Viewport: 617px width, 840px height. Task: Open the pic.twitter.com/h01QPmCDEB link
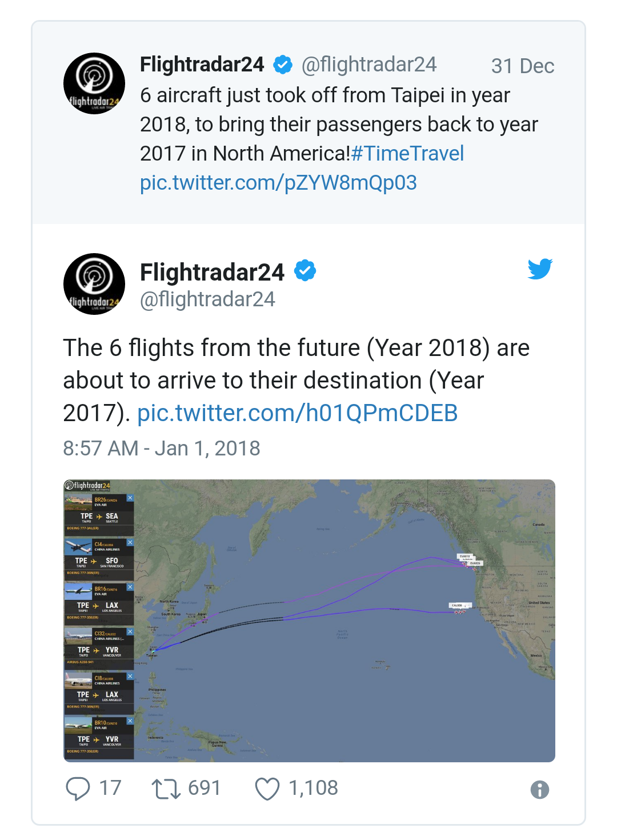pyautogui.click(x=297, y=413)
